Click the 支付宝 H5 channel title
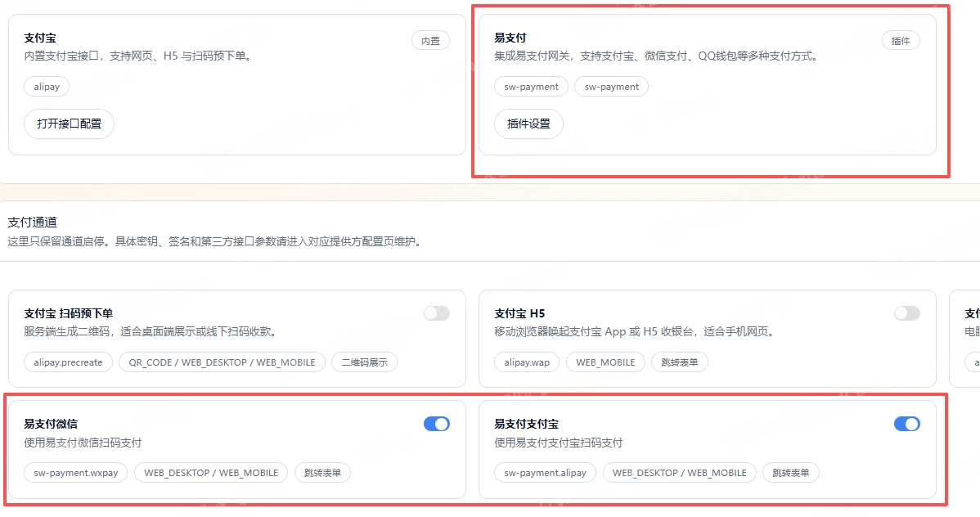980x517 pixels. pos(519,314)
